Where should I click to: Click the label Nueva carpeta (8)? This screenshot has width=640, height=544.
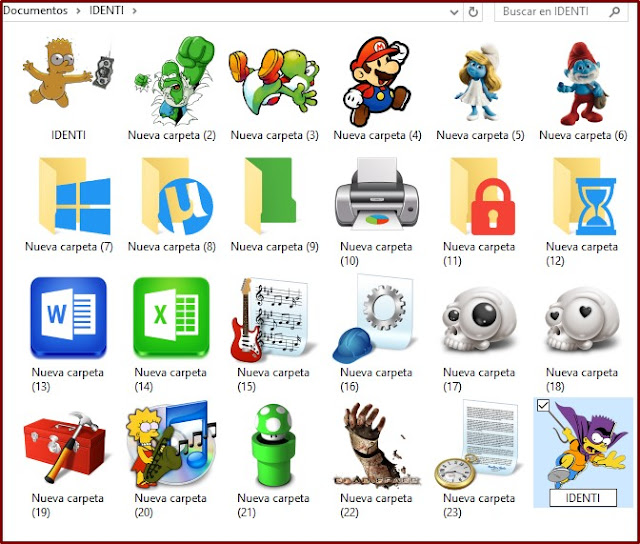pyautogui.click(x=172, y=246)
